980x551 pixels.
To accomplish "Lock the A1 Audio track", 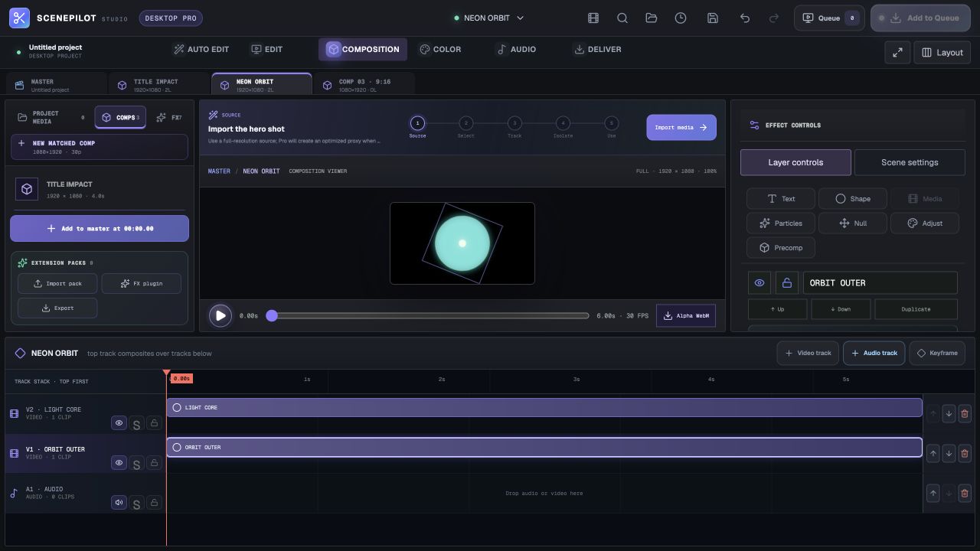I will click(154, 502).
